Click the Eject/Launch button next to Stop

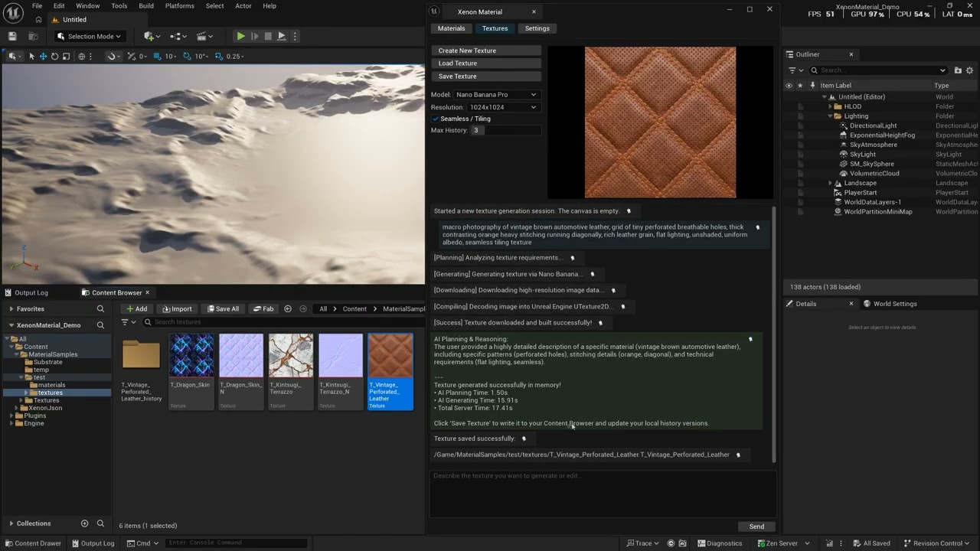[282, 36]
